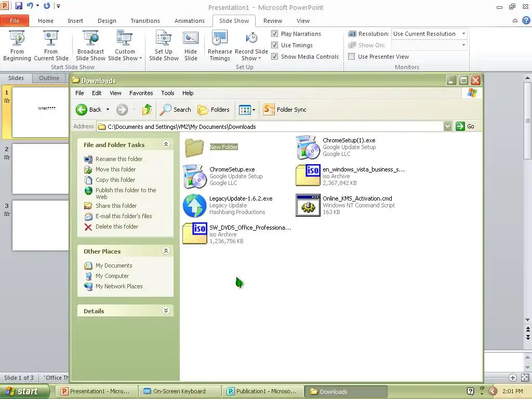Collapse Other Places panel
This screenshot has height=399, width=532.
click(166, 251)
